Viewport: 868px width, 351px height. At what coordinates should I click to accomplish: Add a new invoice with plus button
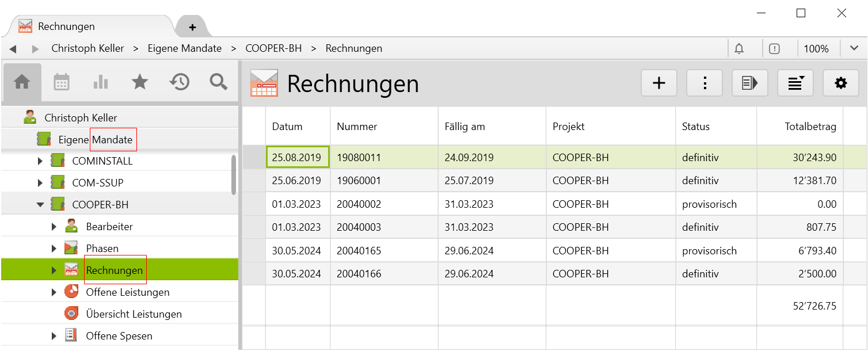click(x=658, y=83)
